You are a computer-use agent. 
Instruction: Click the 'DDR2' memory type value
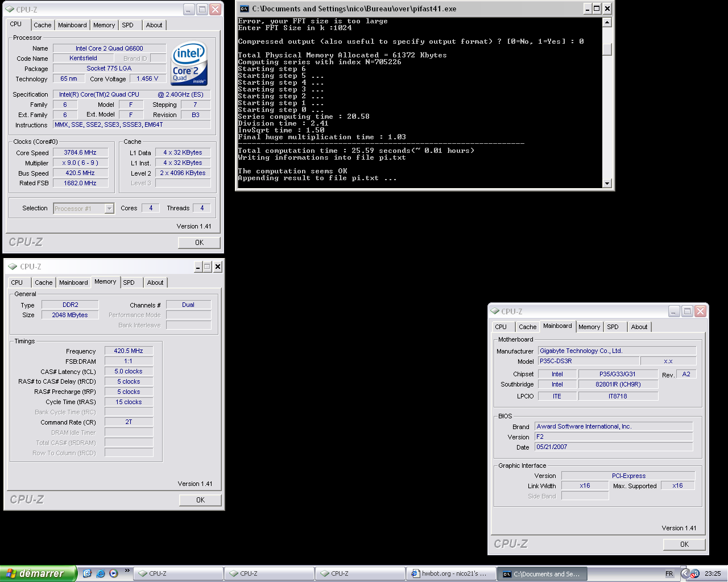[x=71, y=305]
